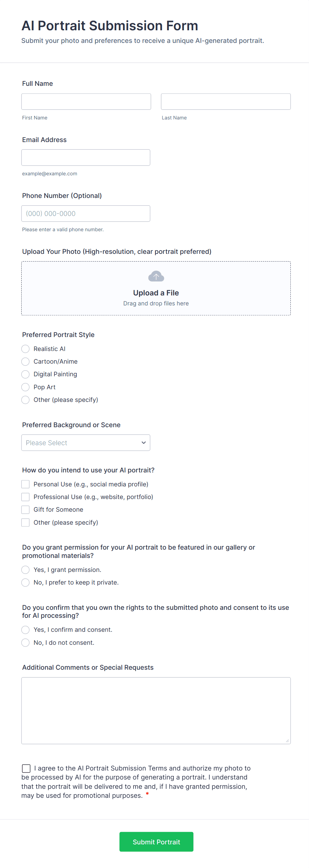Click the First Name input field
The image size is (309, 868).
[x=86, y=101]
